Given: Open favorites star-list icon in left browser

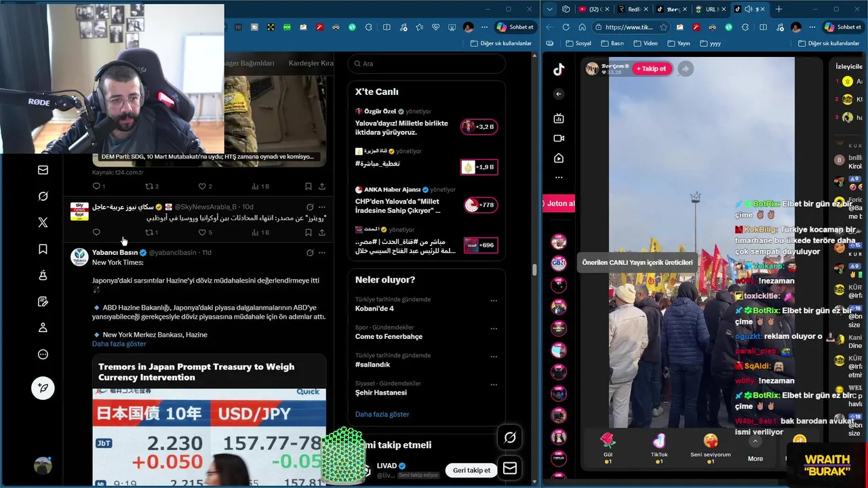Looking at the screenshot, I should point(419,27).
